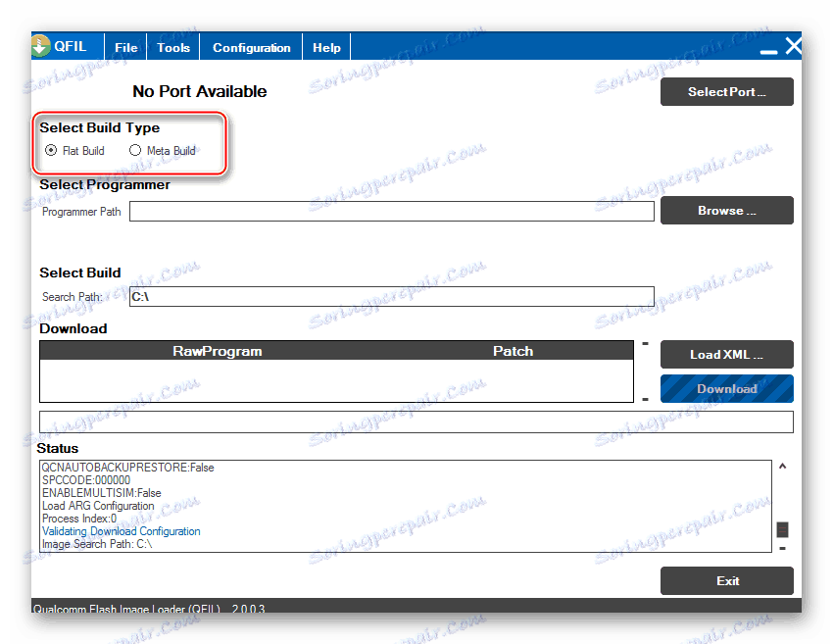Close the QFIL window

(794, 46)
